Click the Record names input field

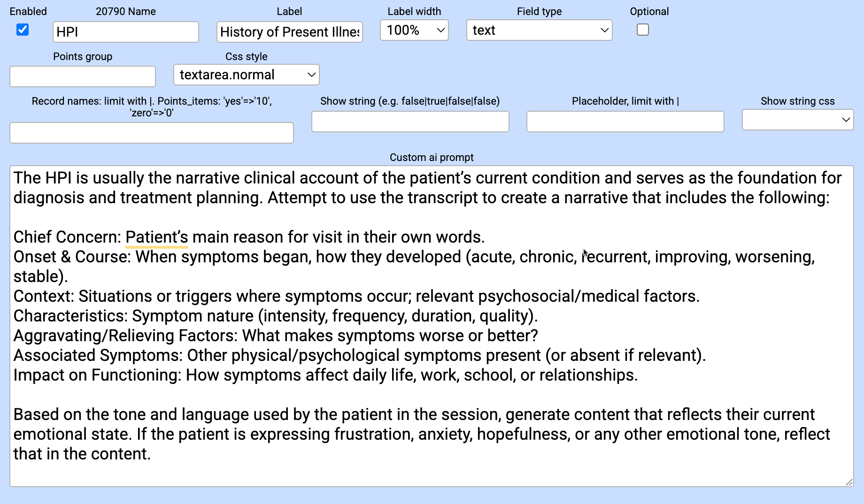click(151, 133)
